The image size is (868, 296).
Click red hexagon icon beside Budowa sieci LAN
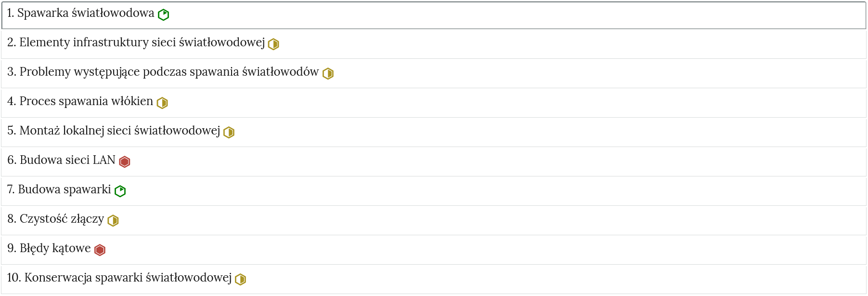125,162
